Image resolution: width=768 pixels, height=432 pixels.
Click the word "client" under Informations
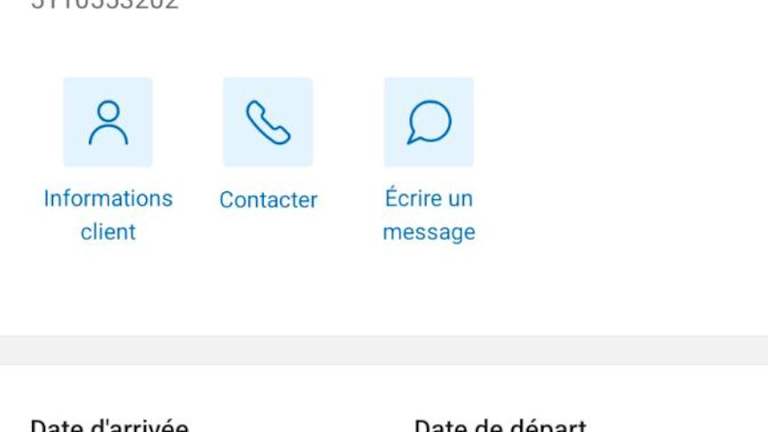pyautogui.click(x=108, y=232)
